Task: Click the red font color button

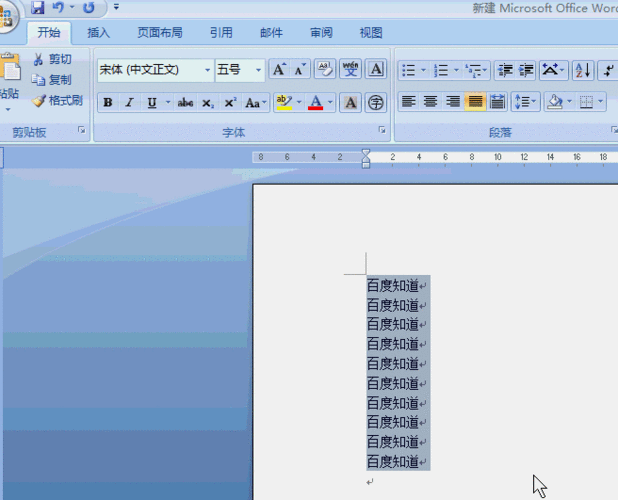Action: 316,102
